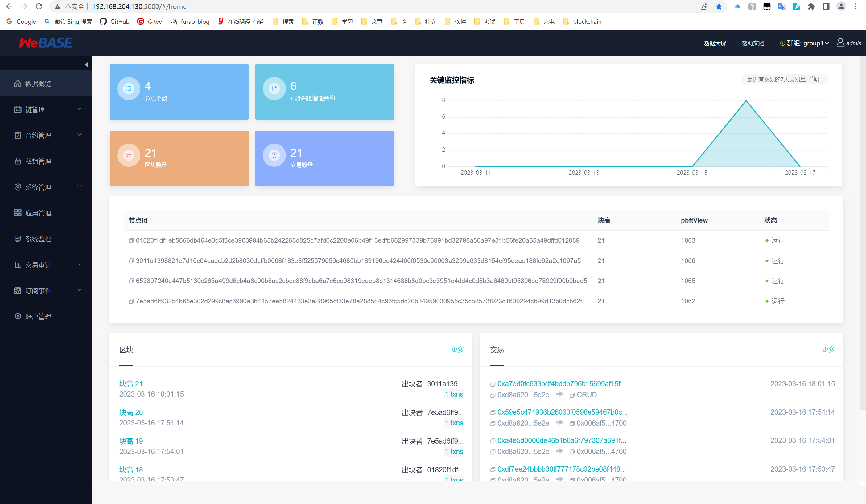Image resolution: width=866 pixels, height=504 pixels.
Task: Click the deployed contracts card icon
Action: [x=274, y=89]
